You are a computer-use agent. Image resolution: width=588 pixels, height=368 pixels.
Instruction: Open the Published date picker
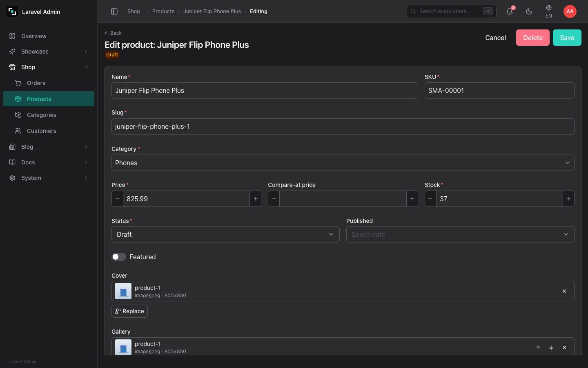pos(460,234)
